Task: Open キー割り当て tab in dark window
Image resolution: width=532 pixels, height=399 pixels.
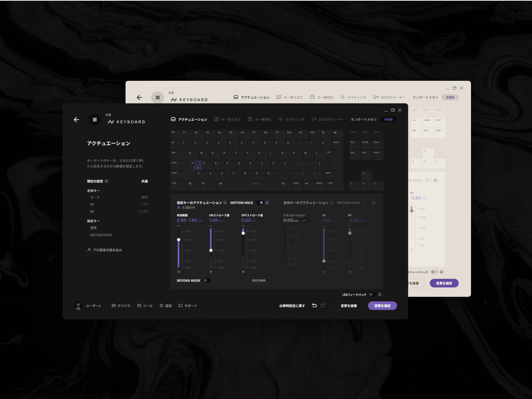Action: click(x=227, y=119)
